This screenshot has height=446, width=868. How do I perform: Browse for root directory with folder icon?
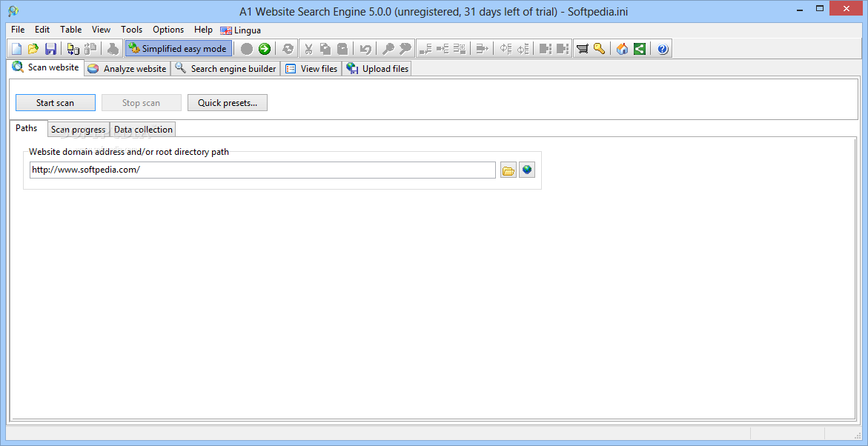[x=508, y=170]
